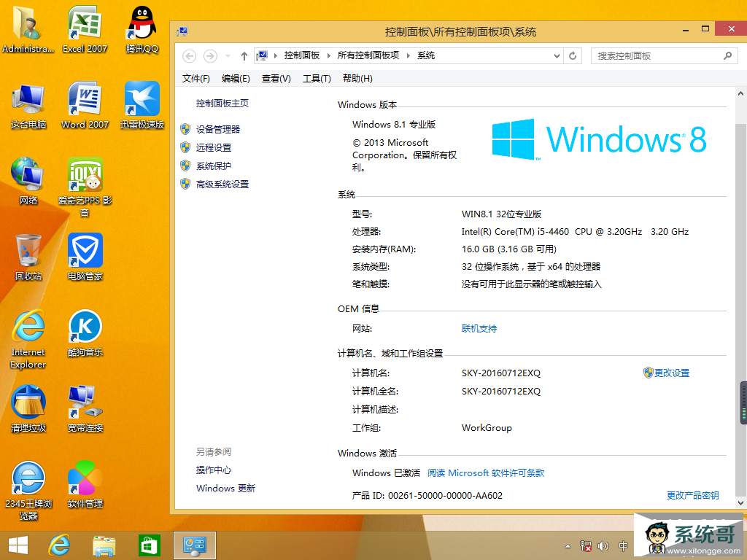Launch 酷狗音乐 desktop icon
Image resolution: width=747 pixels, height=560 pixels.
click(x=85, y=332)
